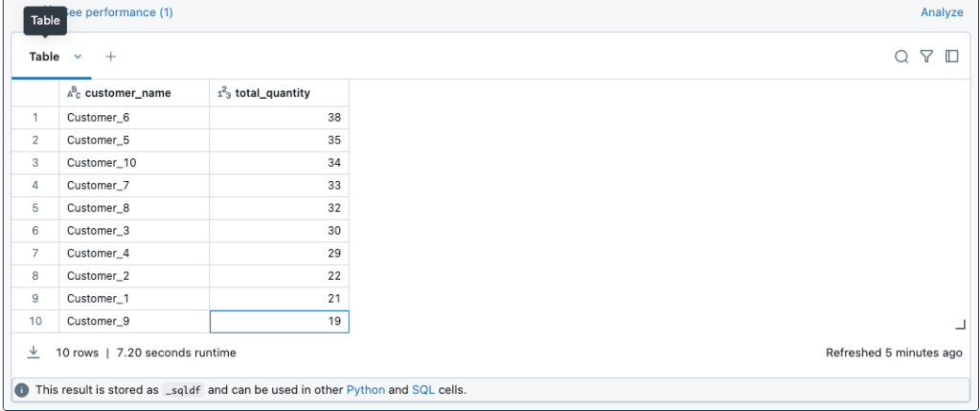Click the total_quantity column header
This screenshot has width=980, height=411.
272,93
